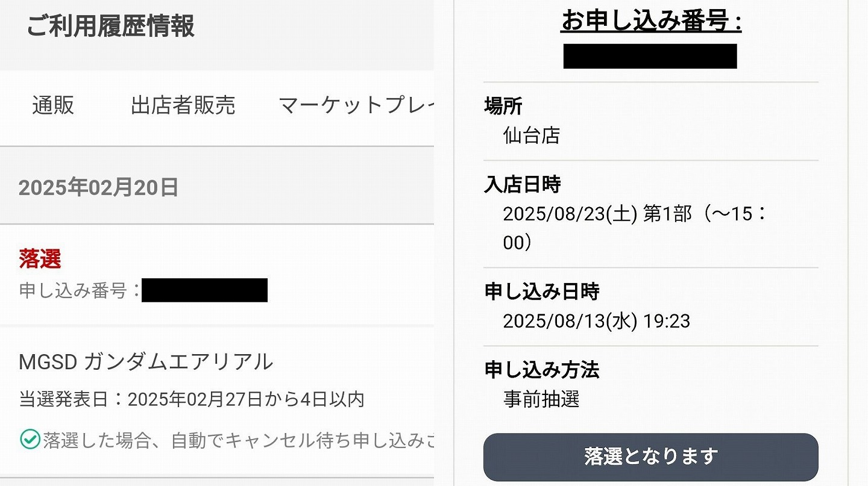Select the 仙台店 location value
Image resolution: width=868 pixels, height=486 pixels.
click(531, 135)
